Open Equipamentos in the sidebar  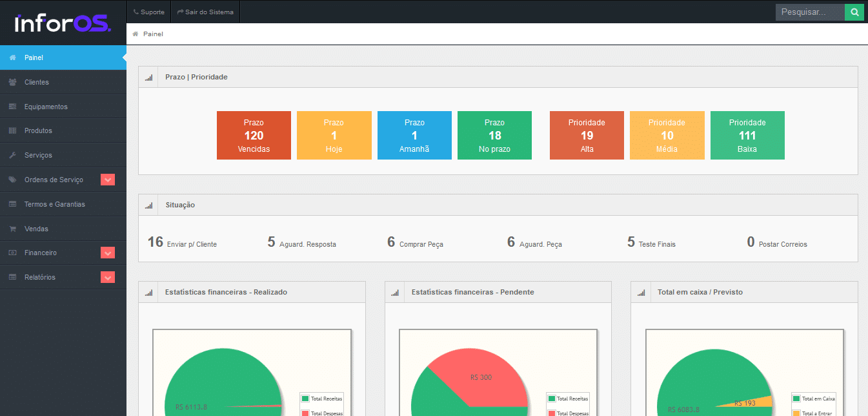46,107
